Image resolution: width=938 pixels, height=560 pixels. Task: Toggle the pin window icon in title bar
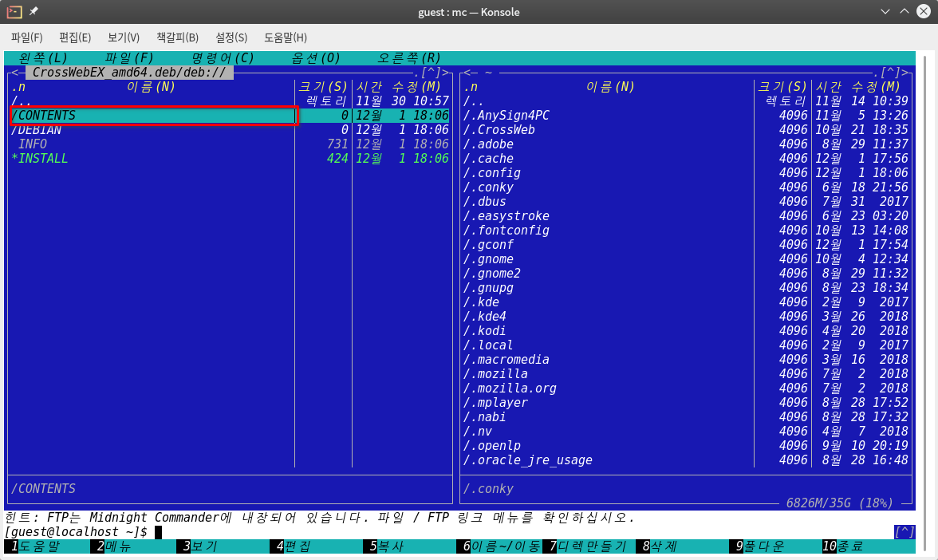tap(33, 11)
